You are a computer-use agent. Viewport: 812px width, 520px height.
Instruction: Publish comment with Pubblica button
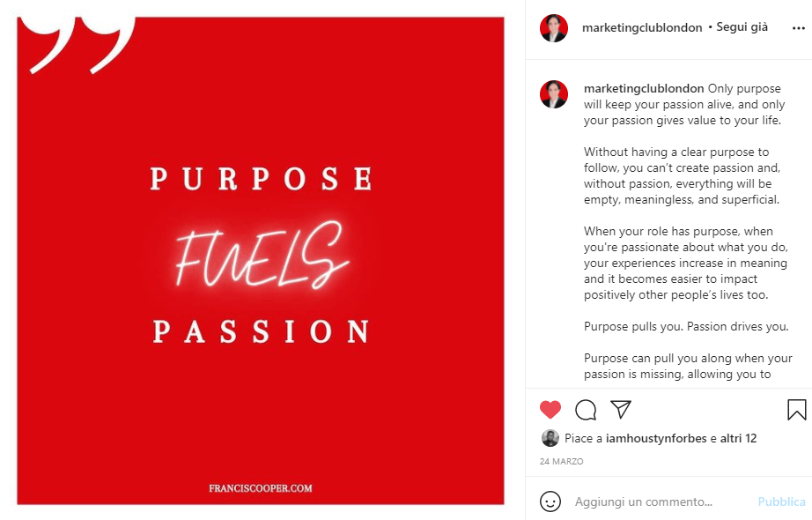pyautogui.click(x=781, y=501)
